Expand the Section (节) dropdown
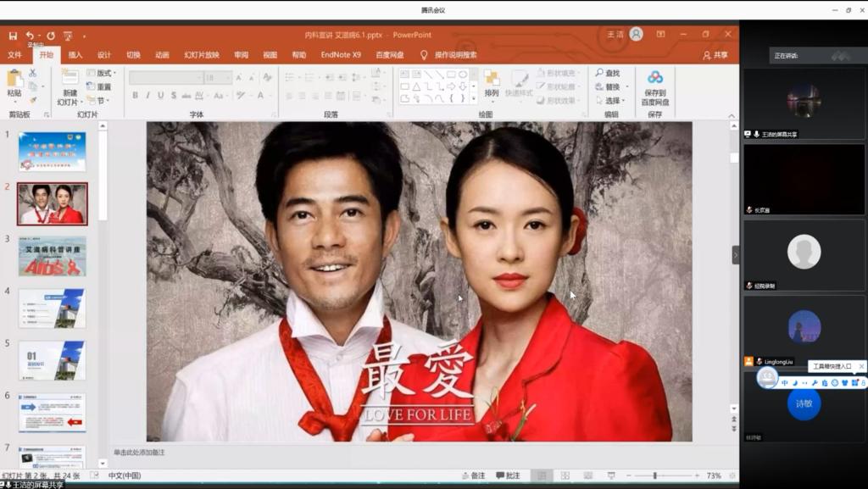This screenshot has width=868, height=489. pos(100,100)
